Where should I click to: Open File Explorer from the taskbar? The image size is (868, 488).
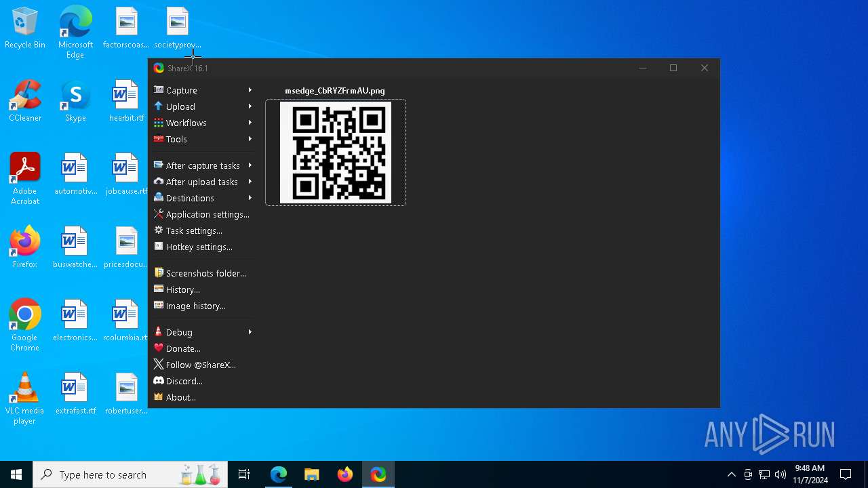(312, 474)
